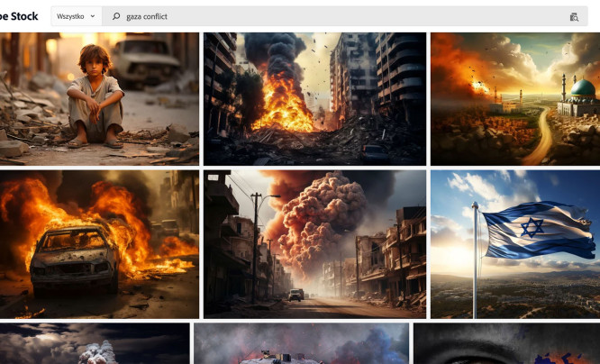
Task: Open the tank in smoke thumbnail
Action: tap(301, 343)
